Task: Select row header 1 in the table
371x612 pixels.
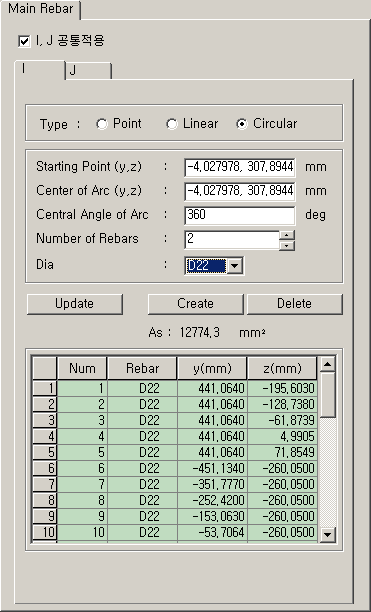Action: click(x=45, y=388)
